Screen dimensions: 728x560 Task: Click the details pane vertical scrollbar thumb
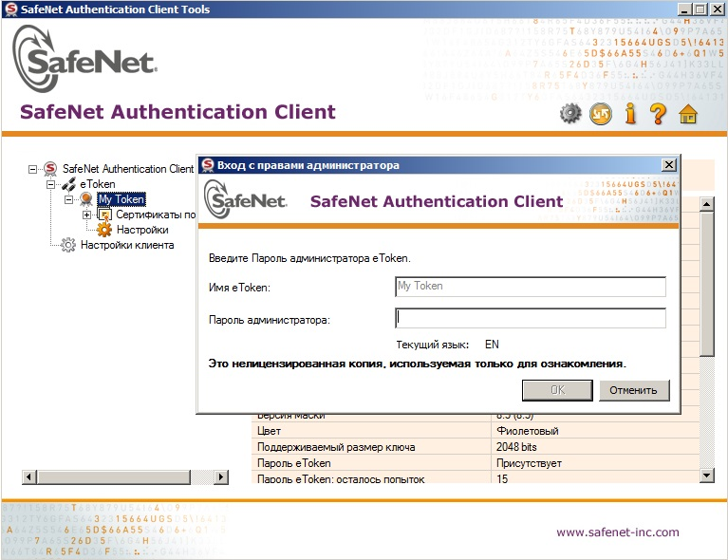click(706, 284)
